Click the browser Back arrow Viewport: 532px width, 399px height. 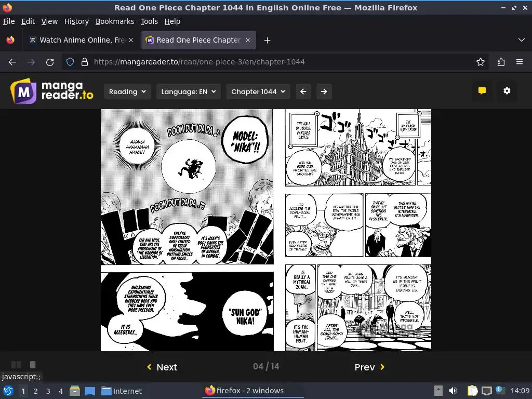point(12,62)
